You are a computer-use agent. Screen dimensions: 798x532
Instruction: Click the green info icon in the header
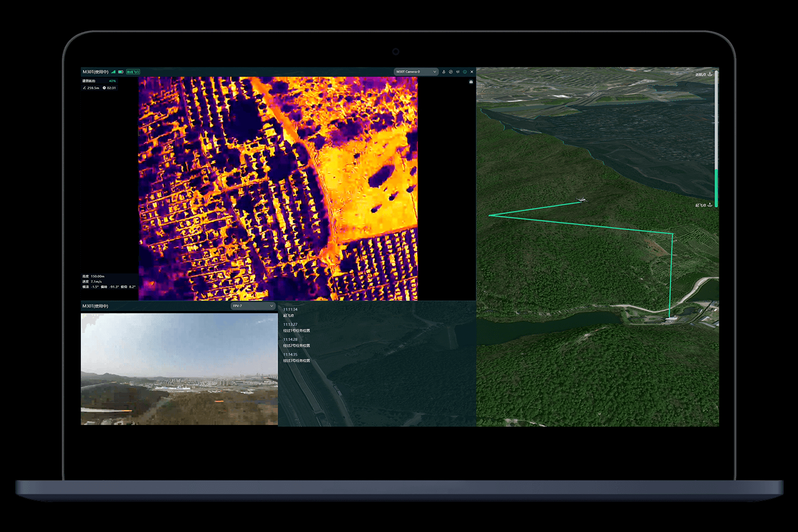pyautogui.click(x=464, y=72)
